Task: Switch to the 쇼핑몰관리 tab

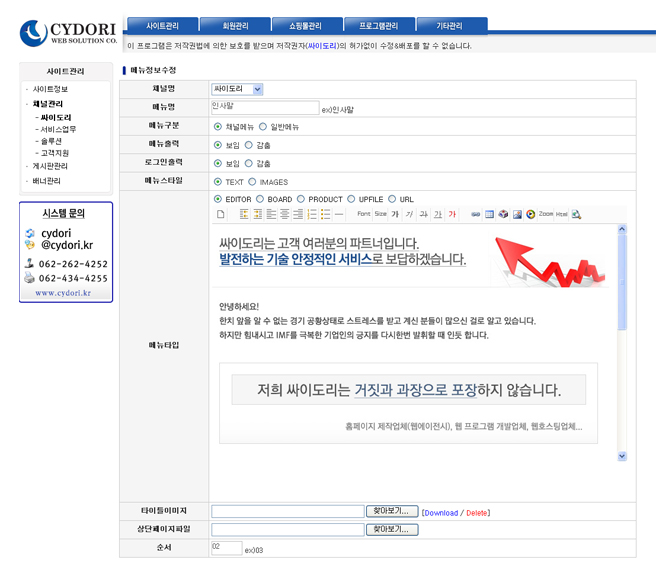Action: tap(306, 25)
